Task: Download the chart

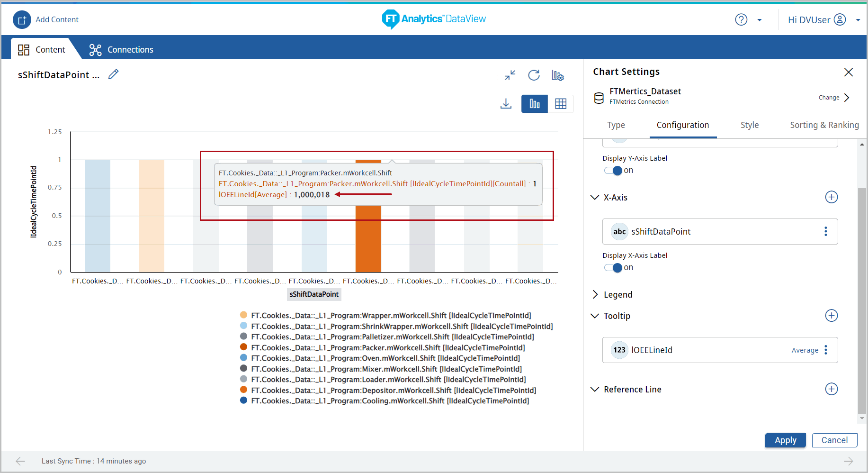Action: tap(506, 104)
